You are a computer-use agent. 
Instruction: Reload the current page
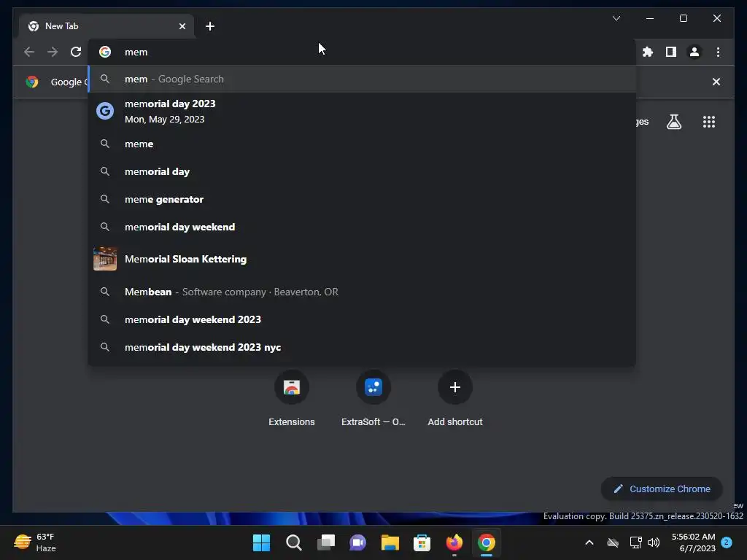(76, 52)
